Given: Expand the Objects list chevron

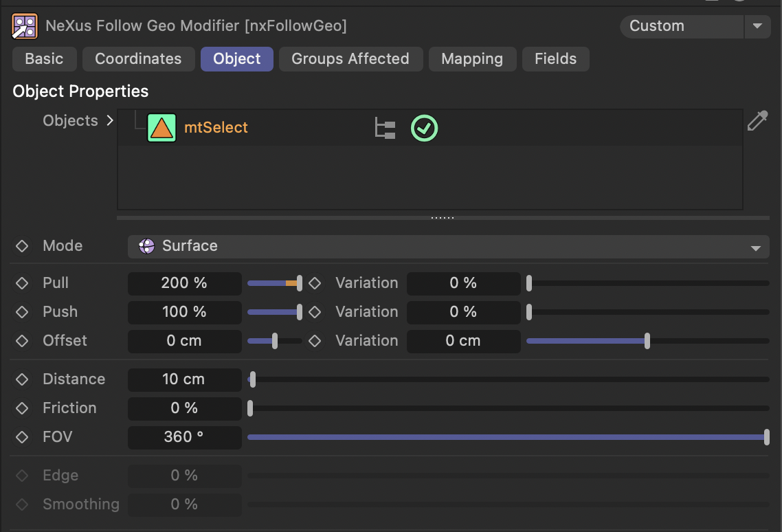Looking at the screenshot, I should click(x=109, y=121).
